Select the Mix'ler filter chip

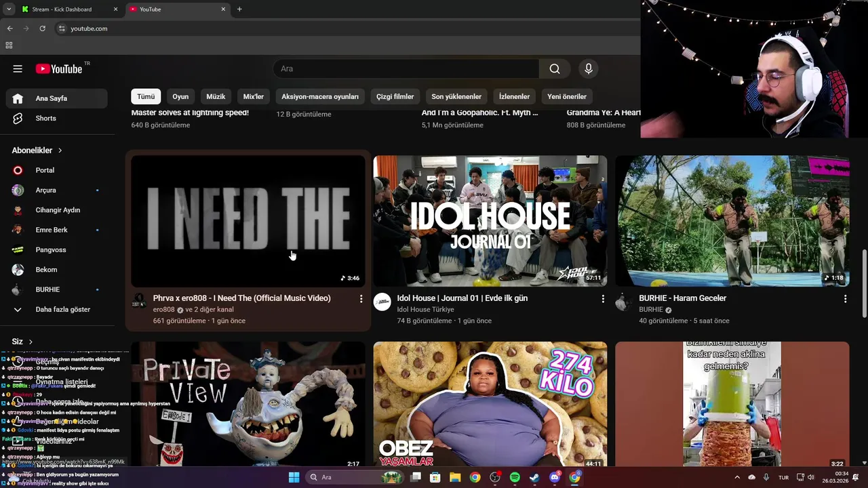point(254,96)
